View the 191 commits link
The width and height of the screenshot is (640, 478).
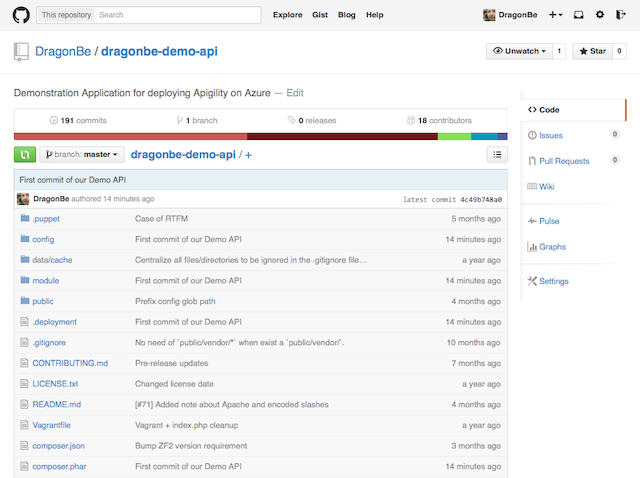tap(76, 120)
